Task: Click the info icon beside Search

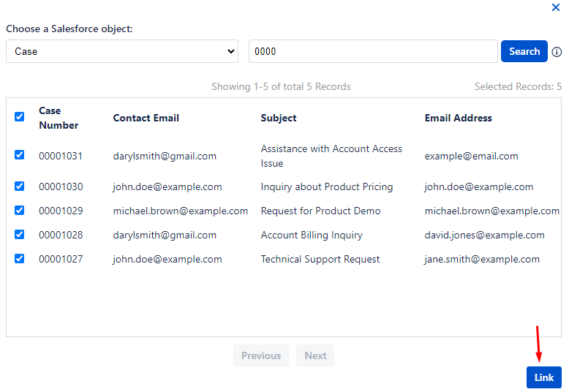Action: click(557, 52)
